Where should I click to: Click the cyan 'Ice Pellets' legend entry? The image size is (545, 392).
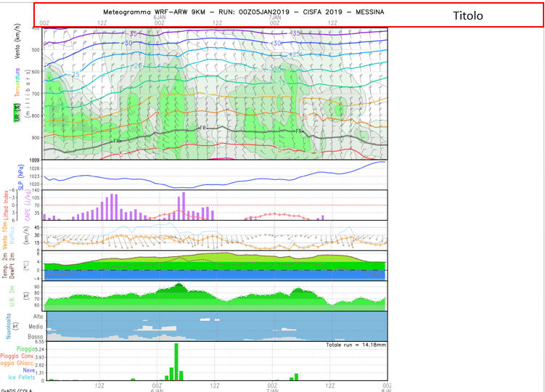click(x=22, y=377)
